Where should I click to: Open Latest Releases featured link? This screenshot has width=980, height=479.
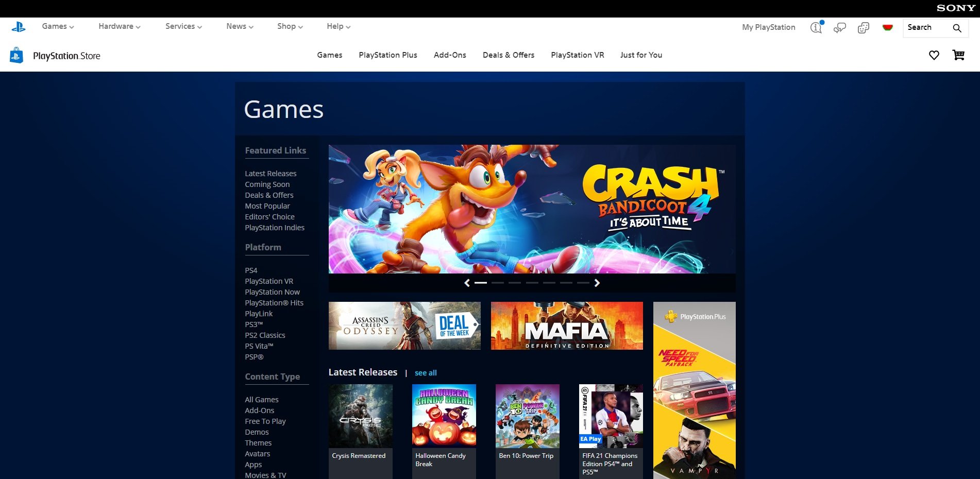pos(271,174)
